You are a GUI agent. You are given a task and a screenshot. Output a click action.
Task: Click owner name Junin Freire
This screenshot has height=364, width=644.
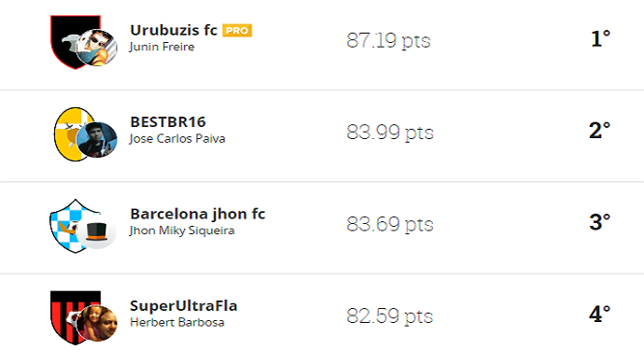pos(161,47)
